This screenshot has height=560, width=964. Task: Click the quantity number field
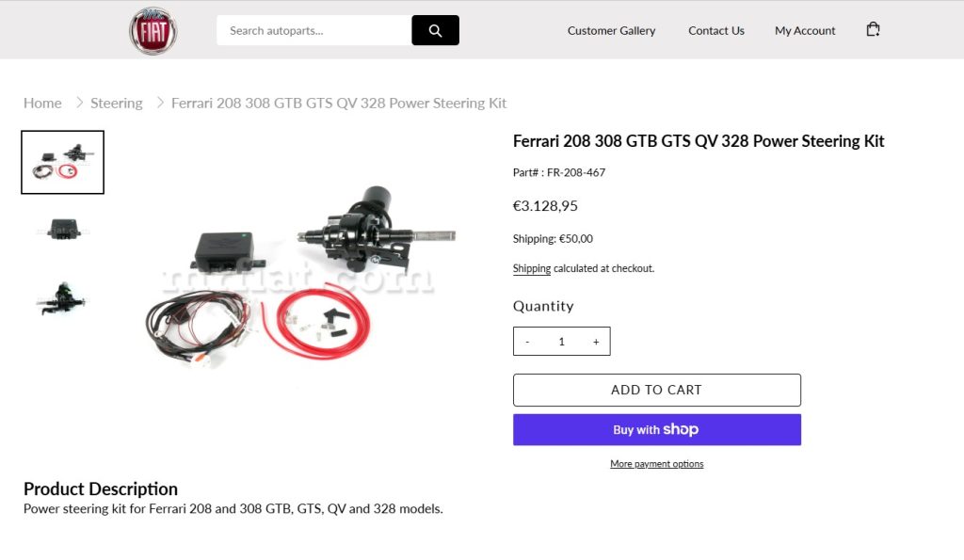(561, 342)
